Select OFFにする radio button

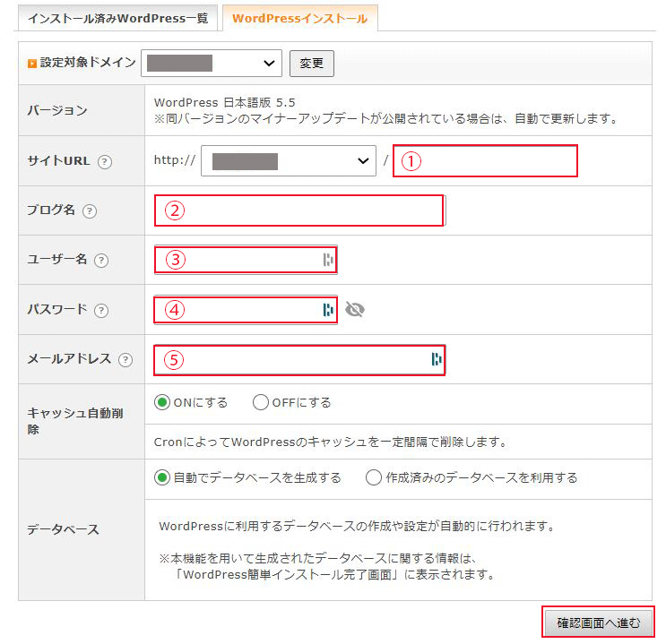[x=261, y=403]
